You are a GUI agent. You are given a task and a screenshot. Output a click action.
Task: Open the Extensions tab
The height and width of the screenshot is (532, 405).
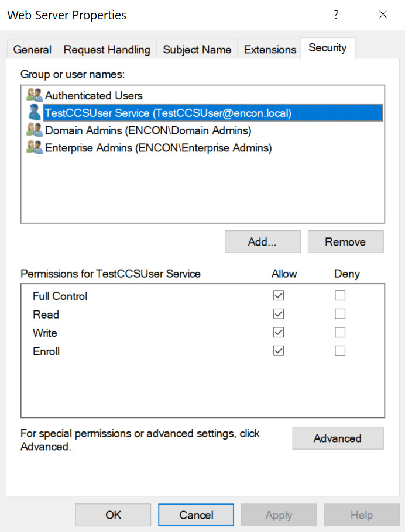click(270, 50)
